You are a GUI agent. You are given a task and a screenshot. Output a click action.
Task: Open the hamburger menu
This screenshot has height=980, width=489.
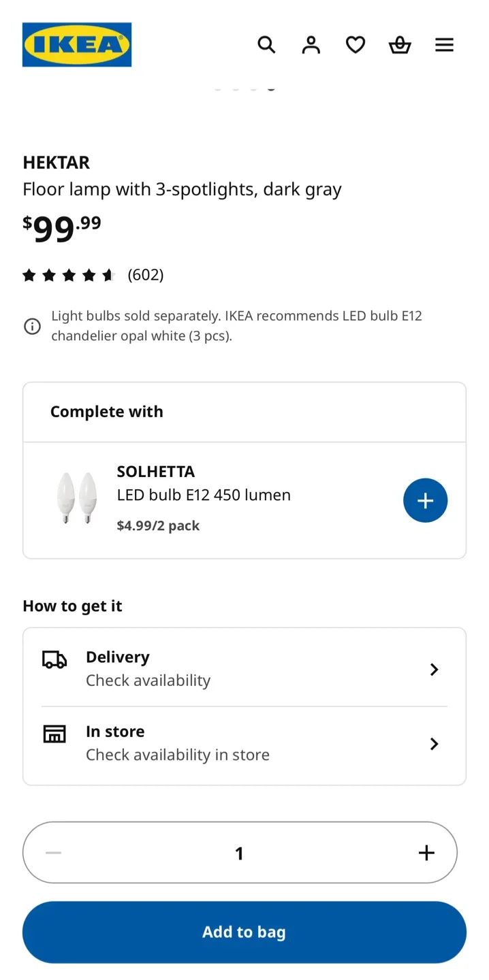[x=444, y=45]
